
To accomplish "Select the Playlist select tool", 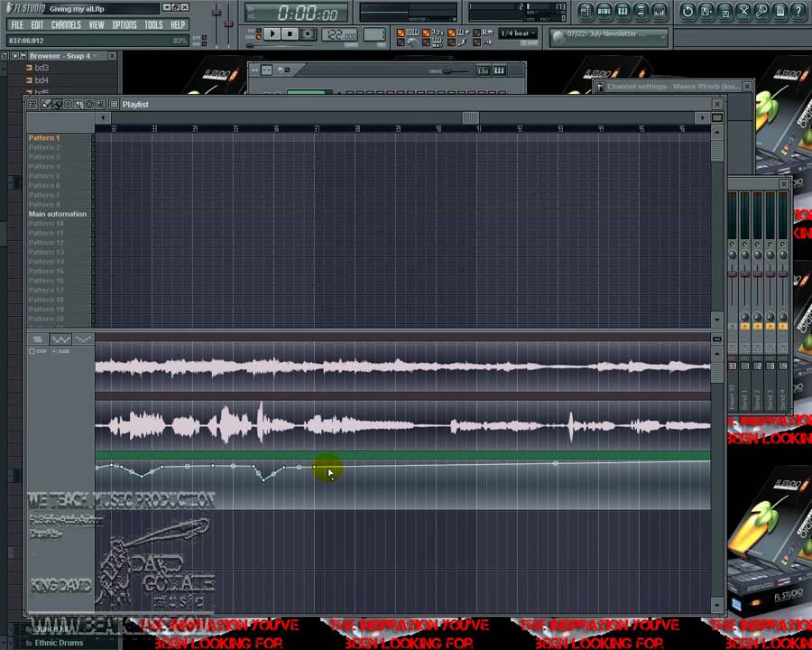I will coord(89,104).
